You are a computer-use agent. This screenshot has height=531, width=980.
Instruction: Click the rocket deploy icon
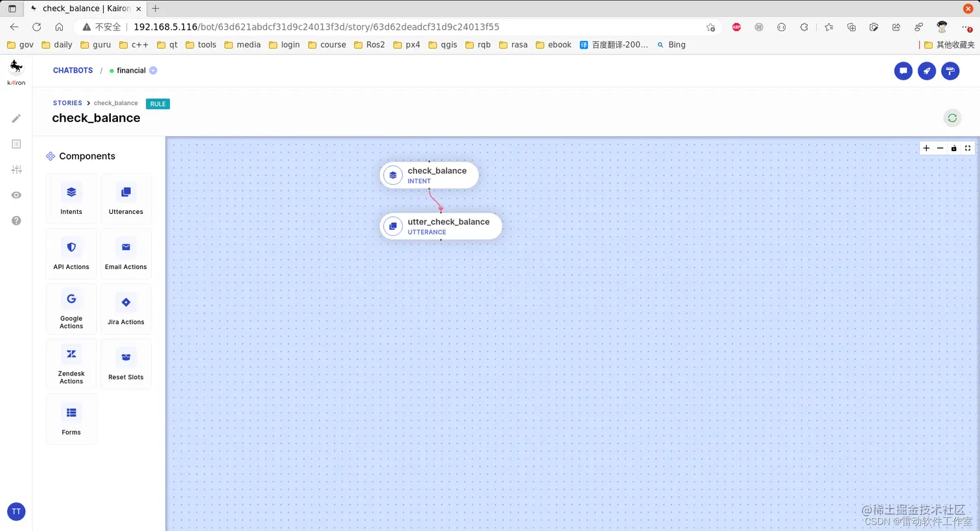(927, 71)
